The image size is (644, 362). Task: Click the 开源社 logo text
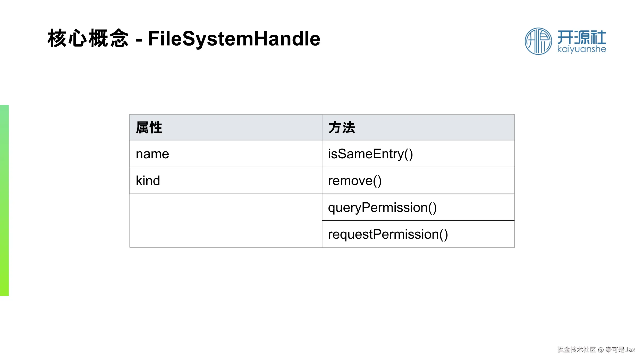tap(582, 37)
